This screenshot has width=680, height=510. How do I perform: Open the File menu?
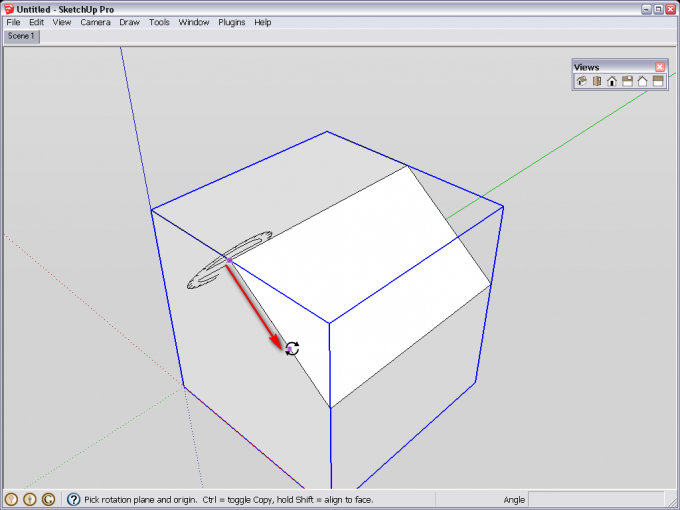coord(13,22)
